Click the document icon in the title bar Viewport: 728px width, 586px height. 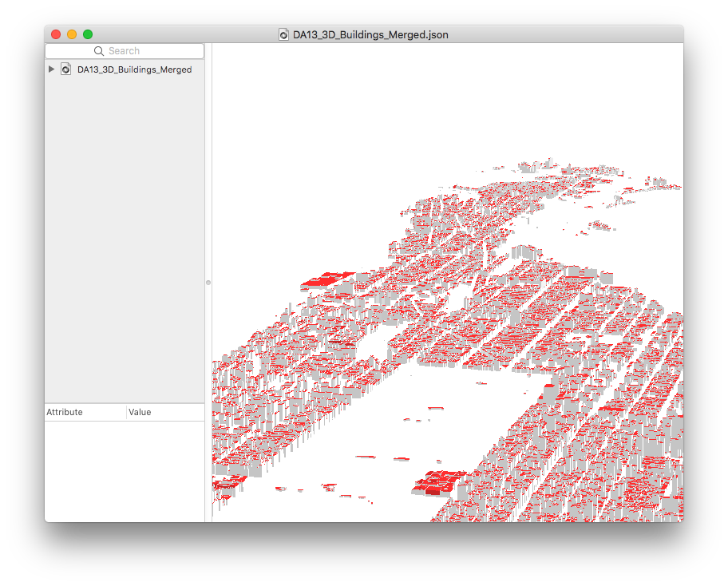coord(283,34)
